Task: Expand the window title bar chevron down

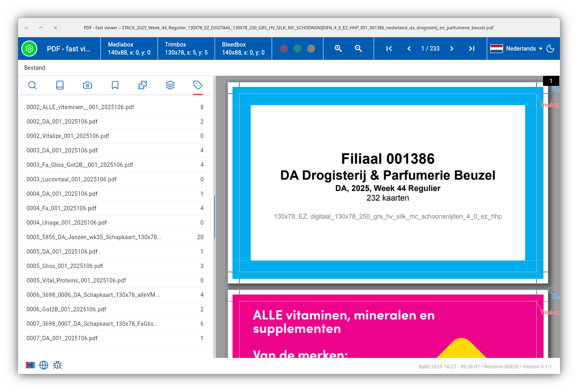Action: (x=26, y=28)
